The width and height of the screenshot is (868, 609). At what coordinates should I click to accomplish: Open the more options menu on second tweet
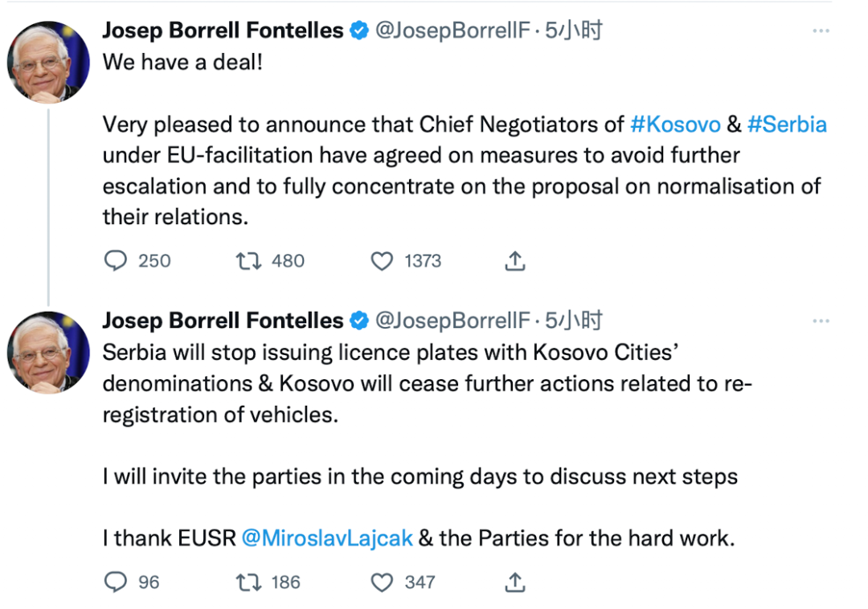pyautogui.click(x=821, y=321)
